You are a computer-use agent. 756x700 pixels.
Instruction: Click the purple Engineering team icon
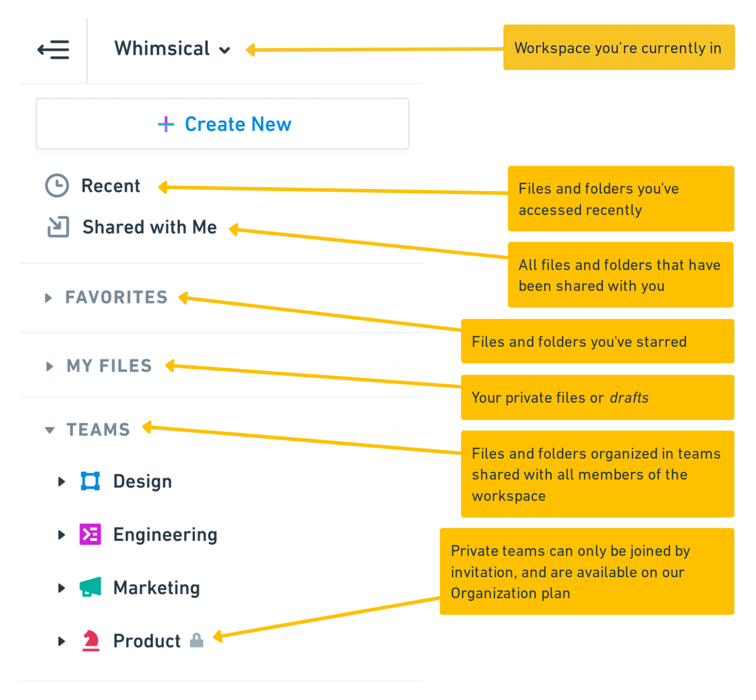(x=90, y=534)
